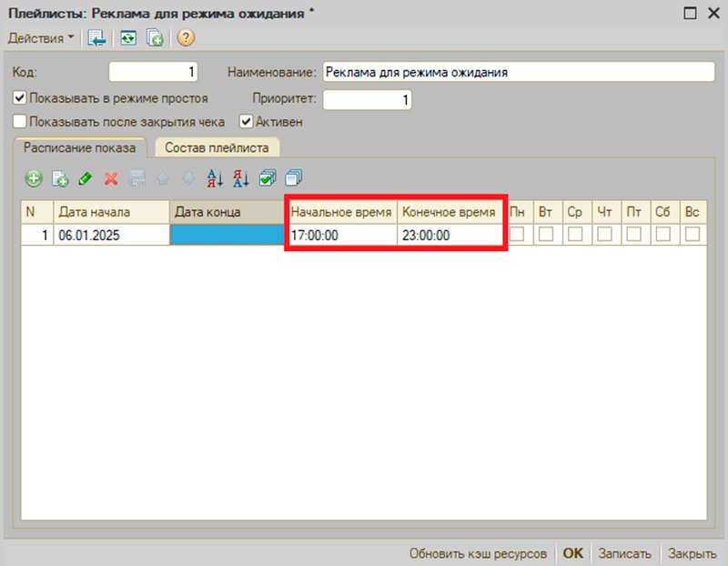The width and height of the screenshot is (728, 566).
Task: Switch to the Расписание показа tab
Action: pos(80,147)
